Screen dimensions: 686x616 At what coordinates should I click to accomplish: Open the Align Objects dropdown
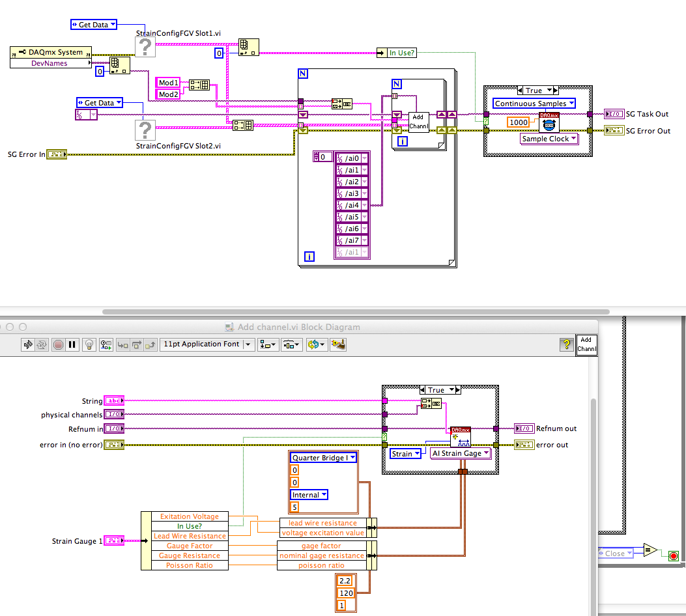click(x=268, y=344)
